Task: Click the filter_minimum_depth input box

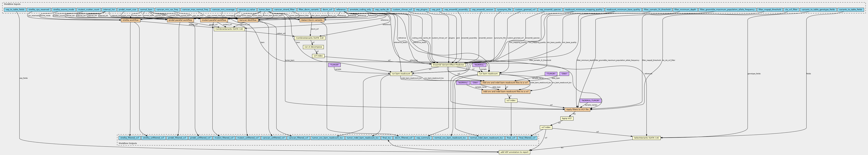Action: coord(685,10)
